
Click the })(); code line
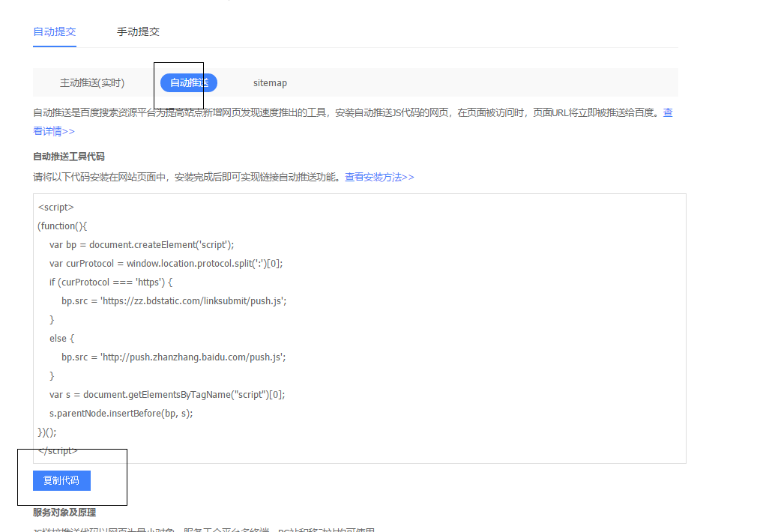[47, 432]
